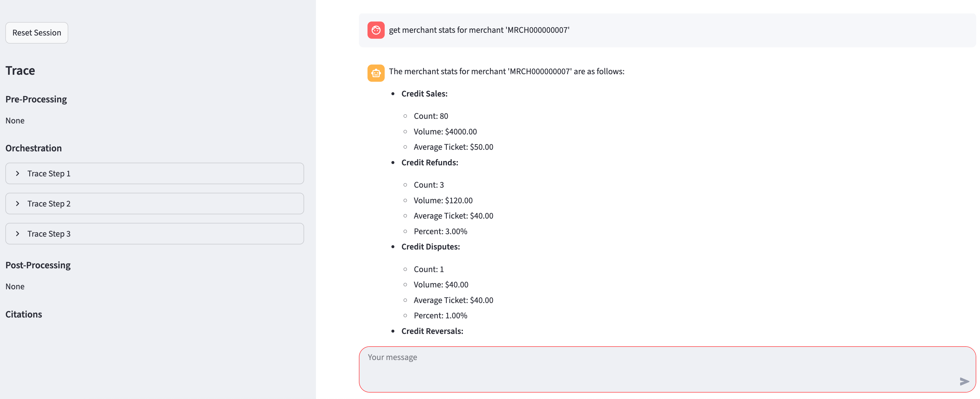Select the Post-Processing heading
Viewport: 980px width, 399px height.
coord(38,265)
